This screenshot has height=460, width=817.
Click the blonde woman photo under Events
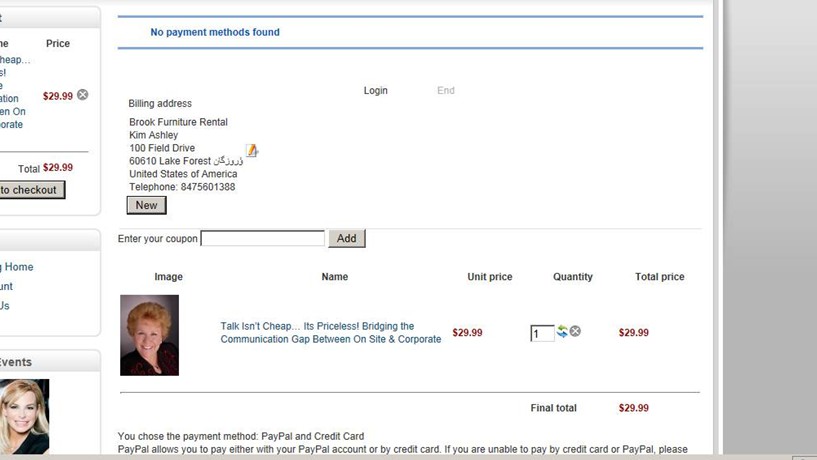pos(23,417)
